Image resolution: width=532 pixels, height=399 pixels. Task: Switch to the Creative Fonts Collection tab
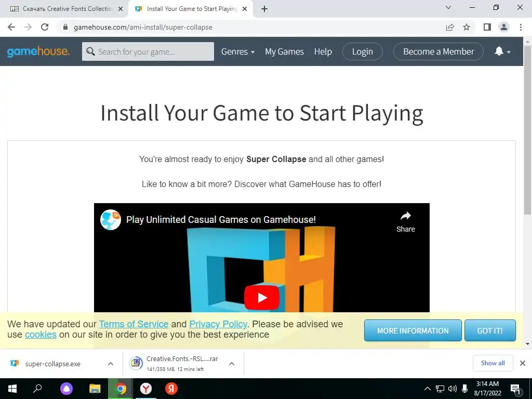pos(64,9)
